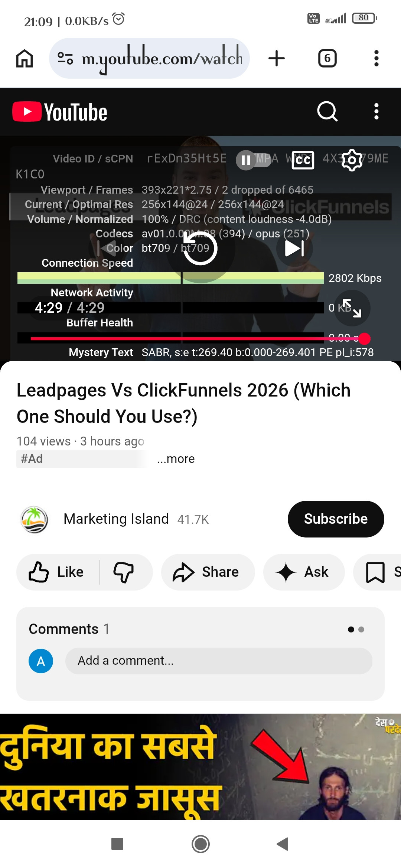
Task: Enter fullscreen with expand arrows icon
Action: coord(352,308)
